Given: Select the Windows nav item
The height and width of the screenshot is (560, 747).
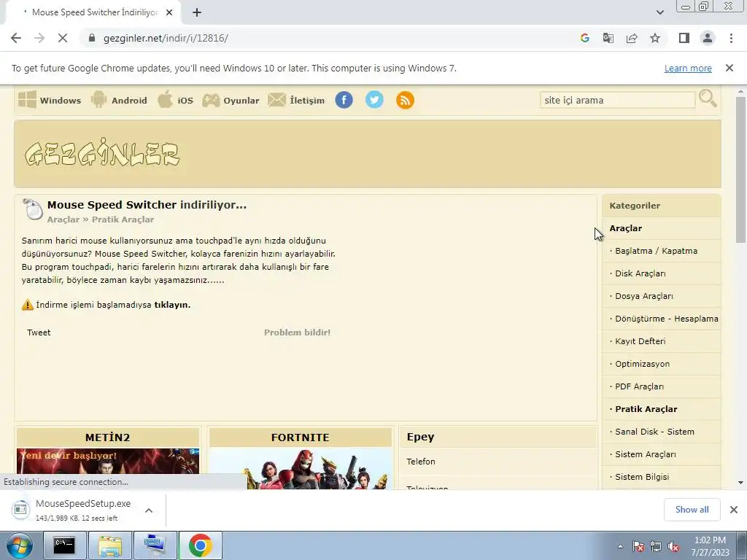Looking at the screenshot, I should click(50, 100).
